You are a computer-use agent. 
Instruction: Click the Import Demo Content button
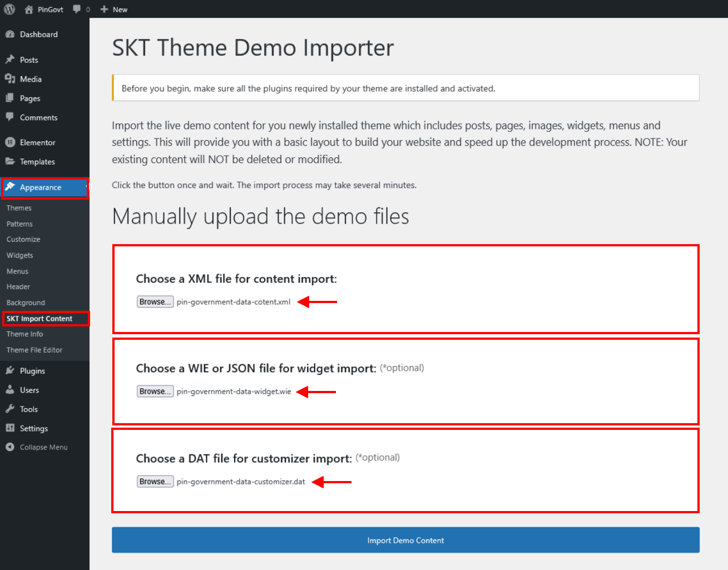(405, 540)
